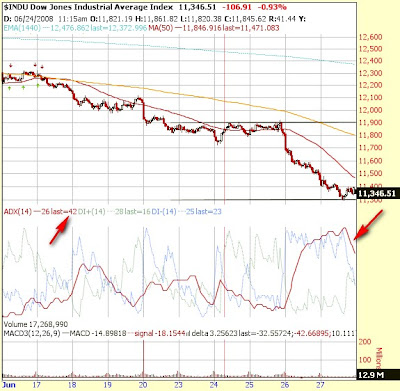This screenshot has height=391, width=400.
Task: Click the 100 volume axis label
Action: click(x=365, y=360)
